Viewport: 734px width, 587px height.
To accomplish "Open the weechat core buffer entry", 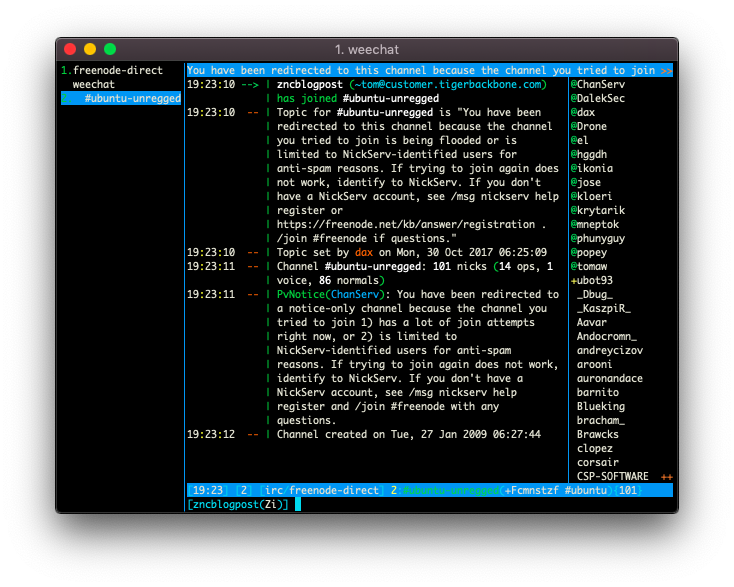I will tap(94, 84).
